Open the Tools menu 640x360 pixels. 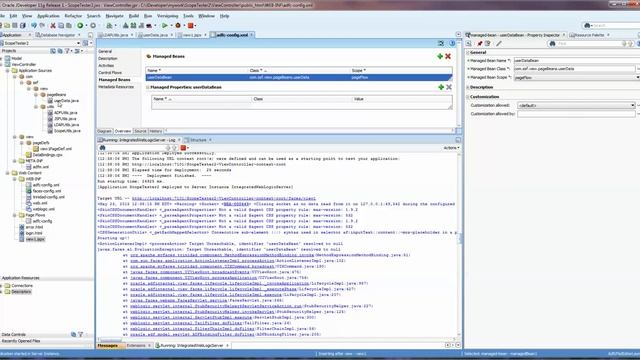coord(188,16)
